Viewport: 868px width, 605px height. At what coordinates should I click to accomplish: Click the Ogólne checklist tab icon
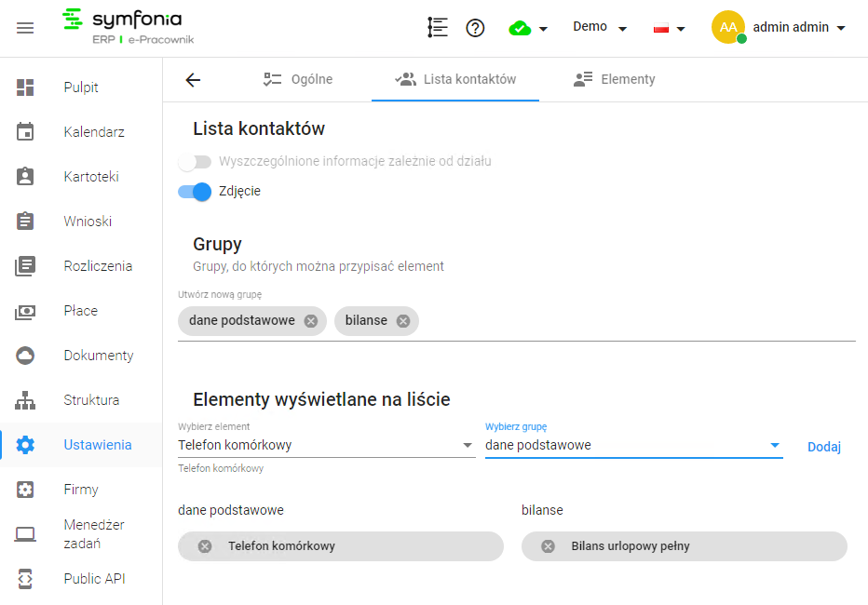(x=272, y=80)
